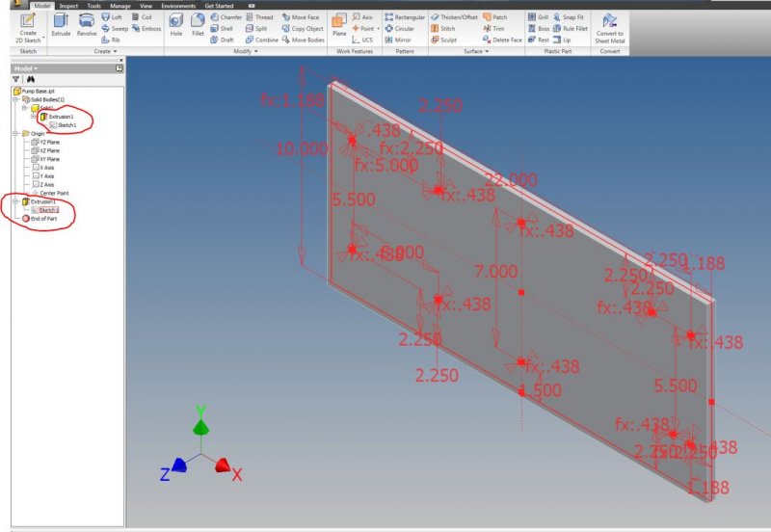Expand the Create panel dropdown
Screen dimensions: 771x532
[x=105, y=51]
